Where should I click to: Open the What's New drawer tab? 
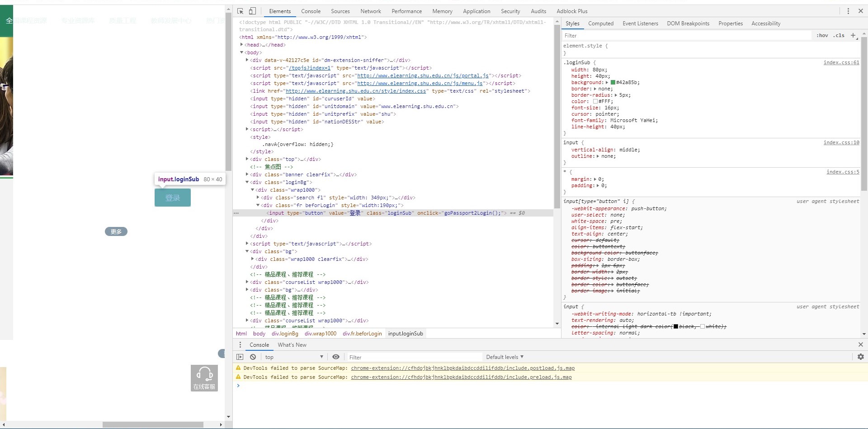292,344
